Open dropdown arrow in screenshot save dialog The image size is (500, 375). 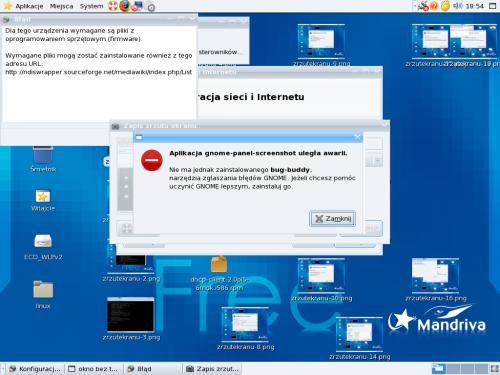click(377, 161)
